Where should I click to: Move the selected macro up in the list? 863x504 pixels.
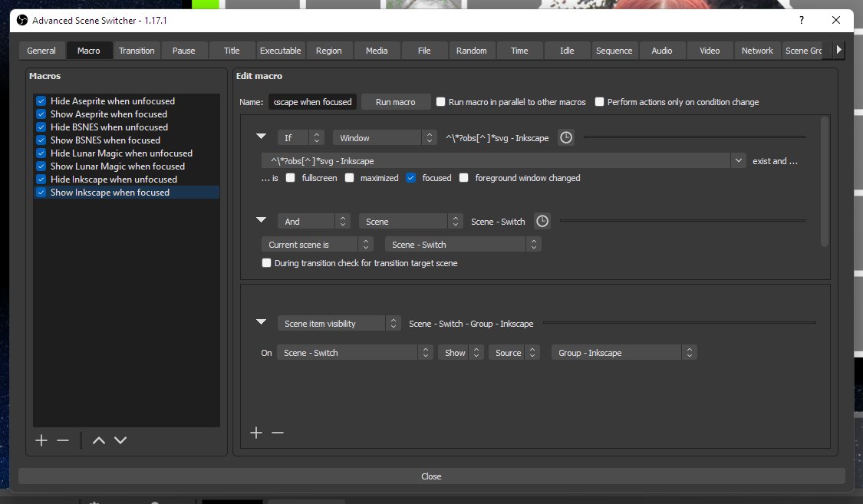click(x=98, y=440)
